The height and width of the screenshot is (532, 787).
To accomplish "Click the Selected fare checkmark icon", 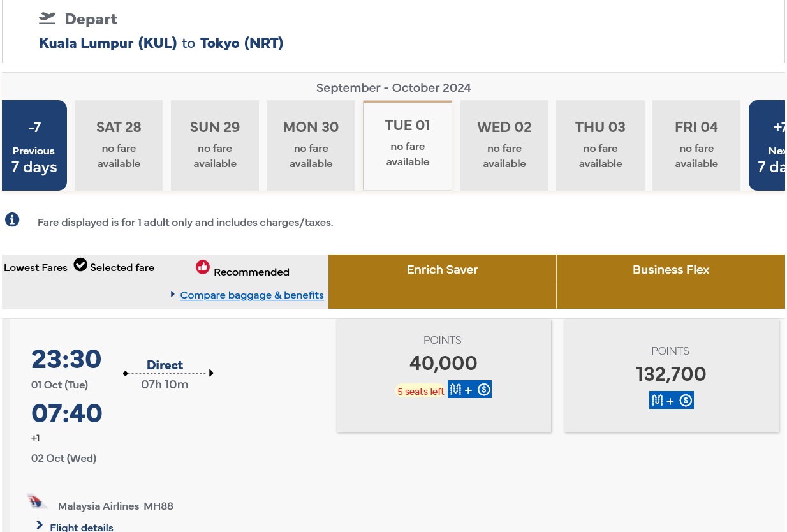I will (80, 265).
